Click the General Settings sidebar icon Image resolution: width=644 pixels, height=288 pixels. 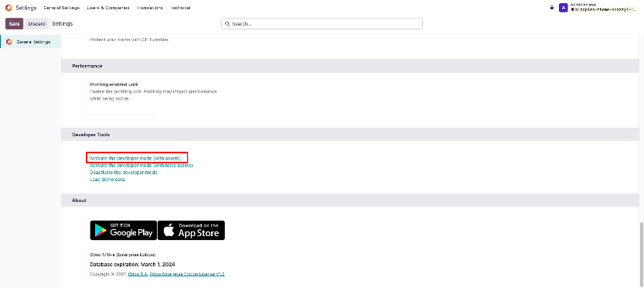pyautogui.click(x=9, y=42)
